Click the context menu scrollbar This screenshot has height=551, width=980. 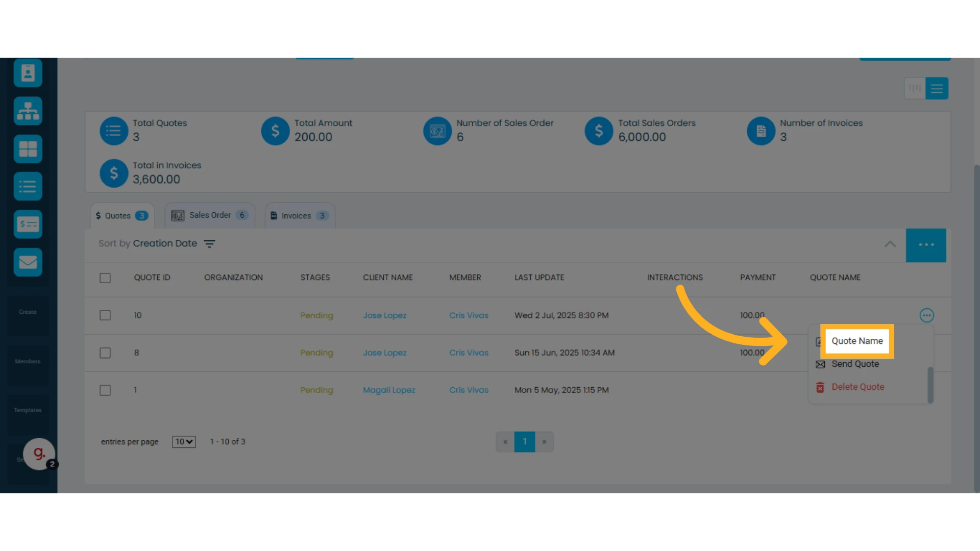tap(930, 385)
